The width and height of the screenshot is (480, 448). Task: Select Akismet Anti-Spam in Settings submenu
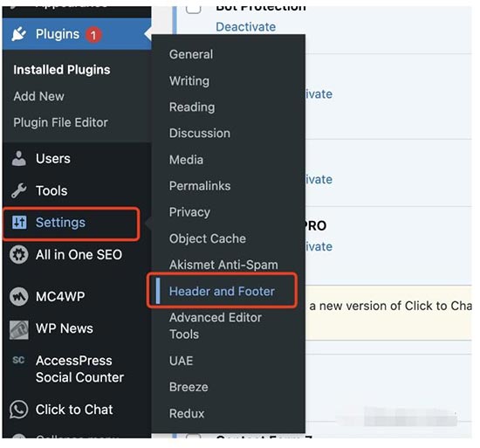(x=223, y=265)
